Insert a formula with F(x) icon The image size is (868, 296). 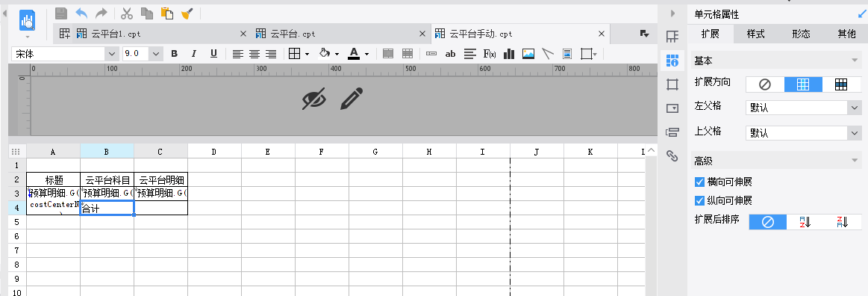tap(490, 54)
